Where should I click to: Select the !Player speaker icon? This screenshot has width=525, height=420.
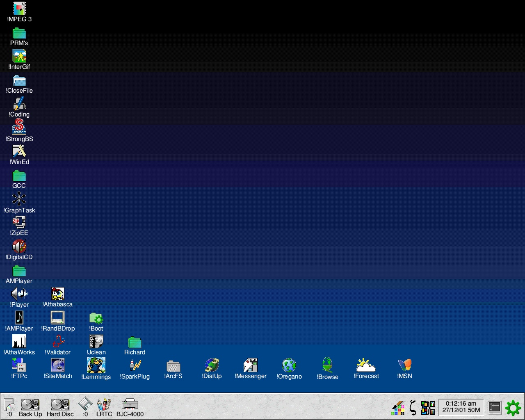(19, 294)
